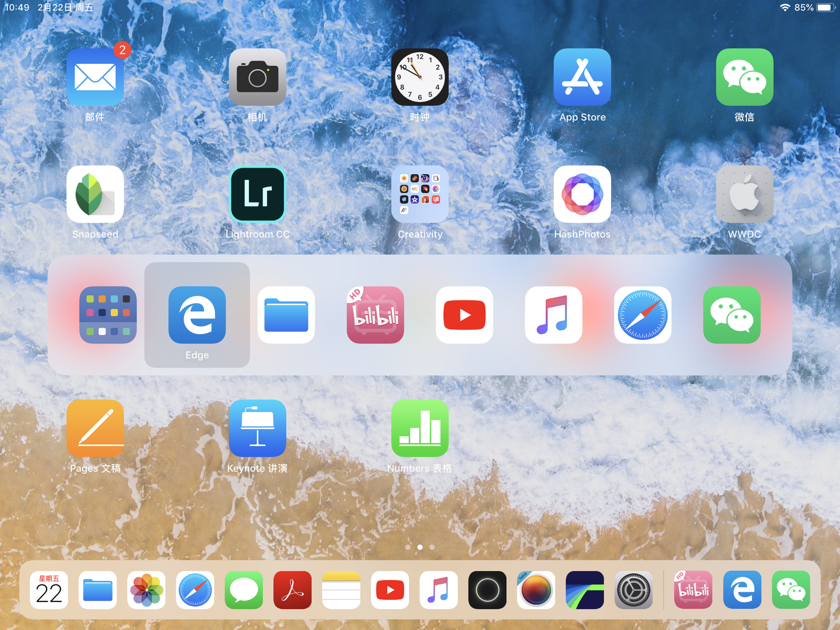Open HashPhotos app

pos(582,194)
